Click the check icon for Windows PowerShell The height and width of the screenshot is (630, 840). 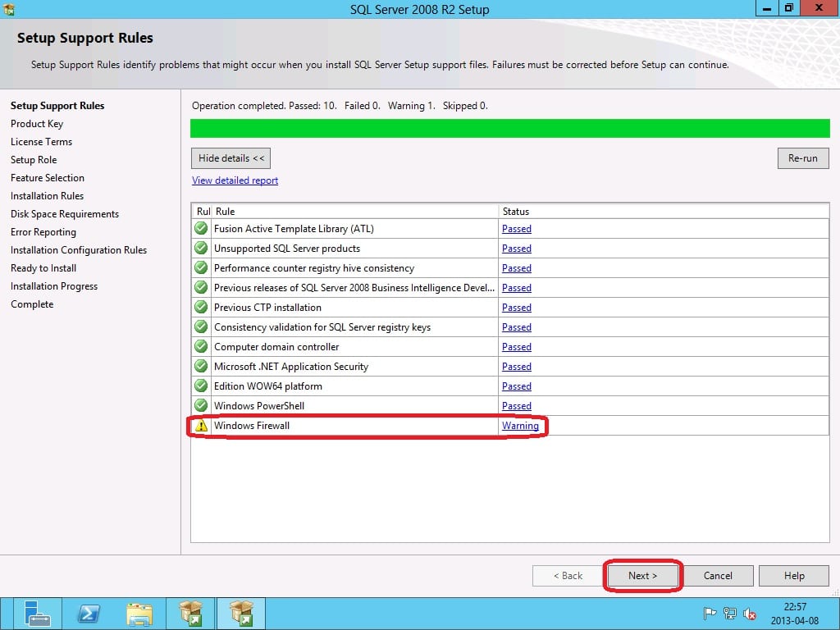(201, 405)
